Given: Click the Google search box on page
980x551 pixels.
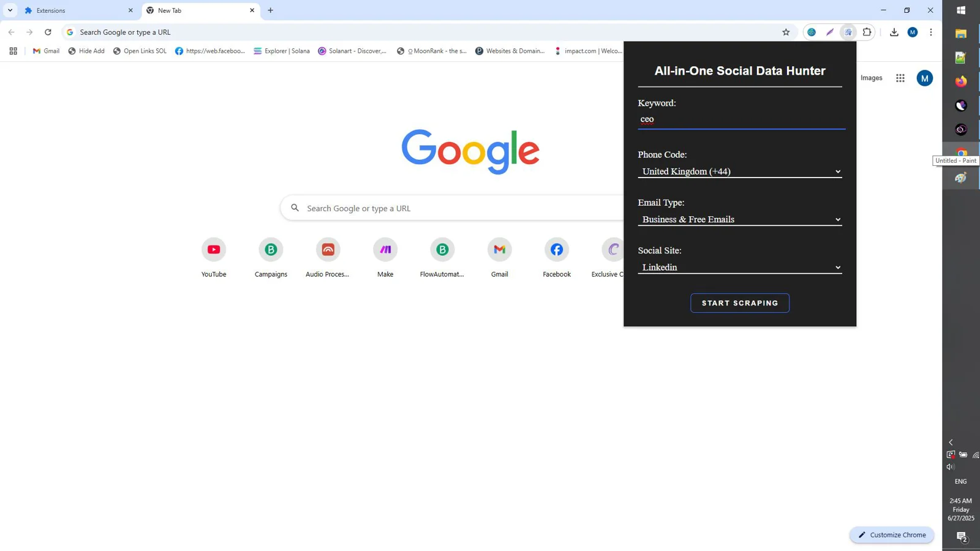Looking at the screenshot, I should click(452, 208).
